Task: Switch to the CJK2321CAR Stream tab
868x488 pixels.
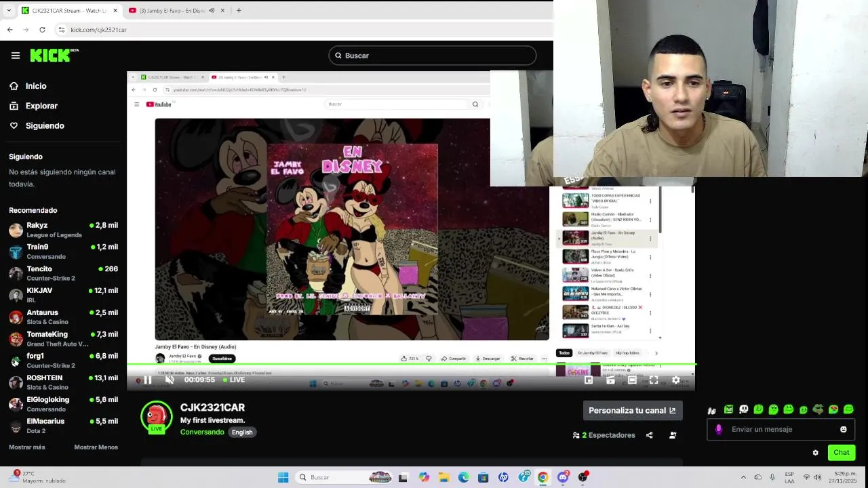Action: click(69, 10)
